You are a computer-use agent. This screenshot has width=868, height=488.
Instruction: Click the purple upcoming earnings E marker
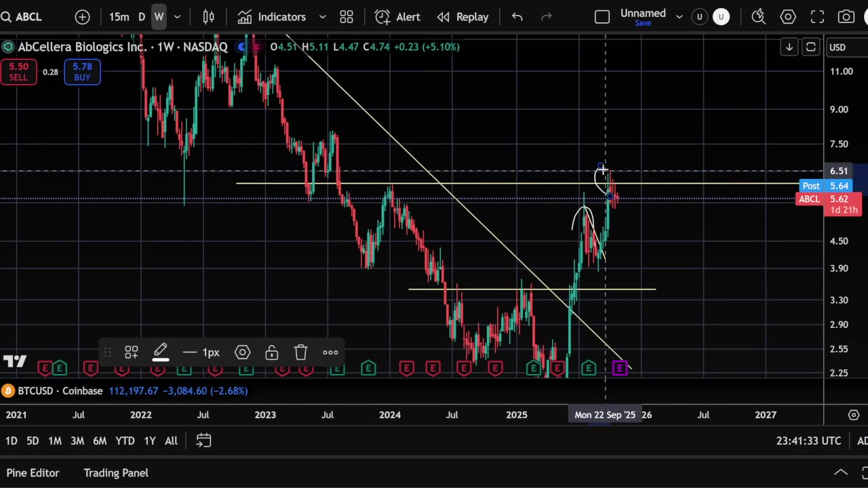click(x=620, y=368)
